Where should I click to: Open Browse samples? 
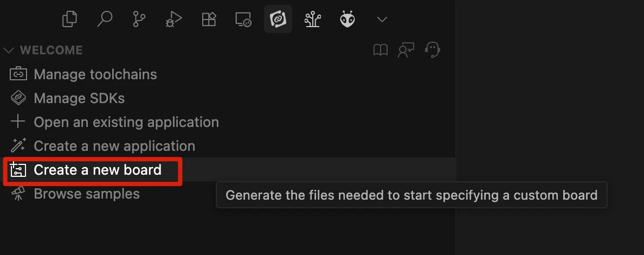click(x=87, y=194)
